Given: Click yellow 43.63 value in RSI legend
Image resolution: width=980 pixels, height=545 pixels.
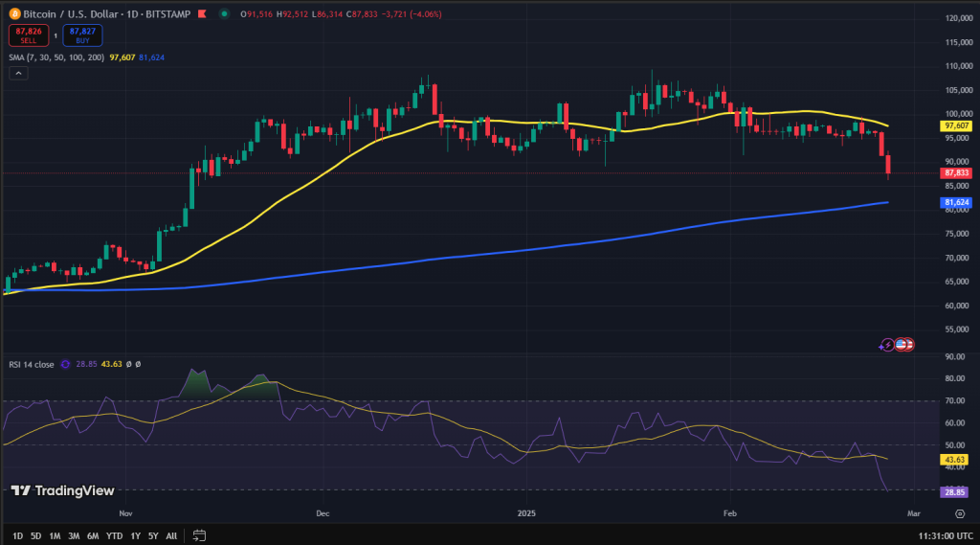Looking at the screenshot, I should (112, 364).
